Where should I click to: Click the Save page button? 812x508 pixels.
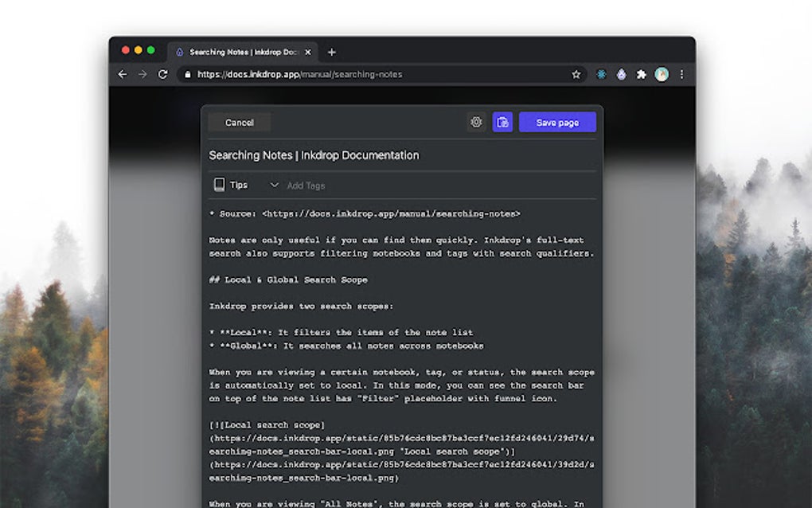(557, 122)
